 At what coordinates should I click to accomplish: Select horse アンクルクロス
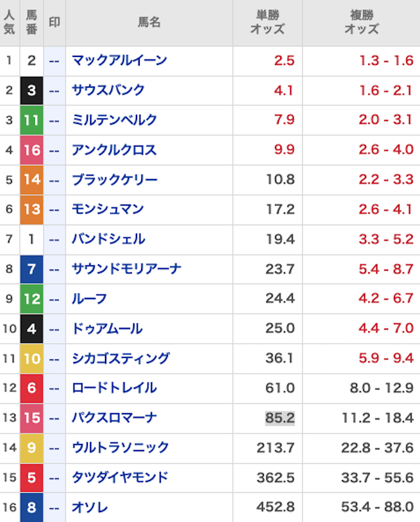(114, 150)
